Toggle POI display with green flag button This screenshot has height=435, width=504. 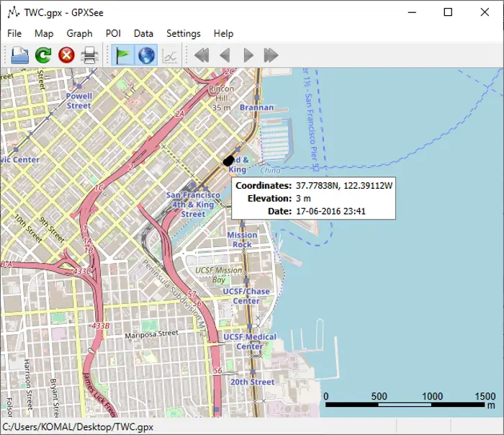point(124,55)
